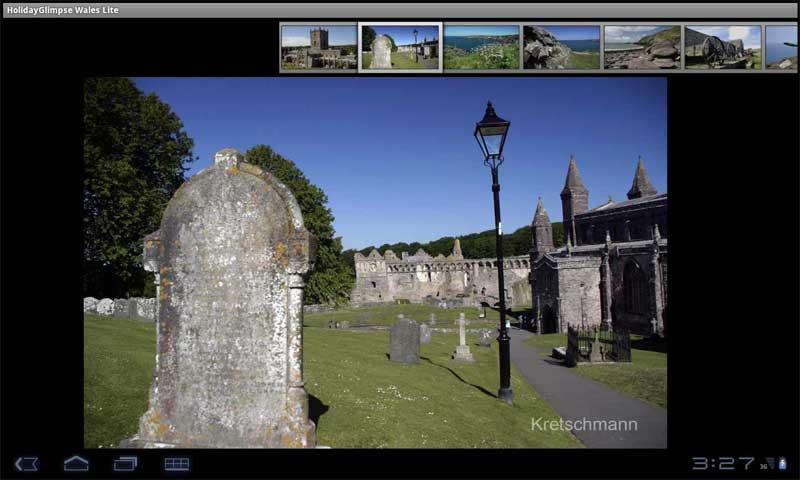The width and height of the screenshot is (800, 480).
Task: Tap the 3G signal status icon
Action: pyautogui.click(x=767, y=463)
